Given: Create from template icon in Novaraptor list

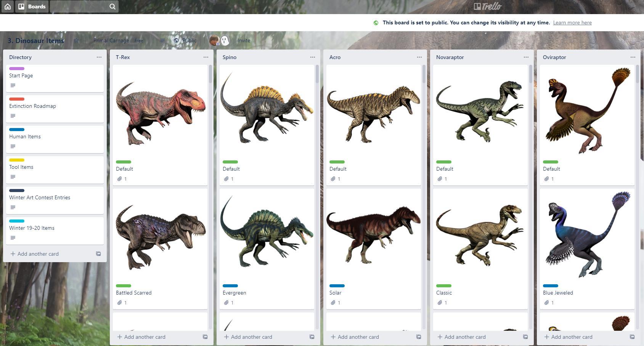Looking at the screenshot, I should [525, 337].
